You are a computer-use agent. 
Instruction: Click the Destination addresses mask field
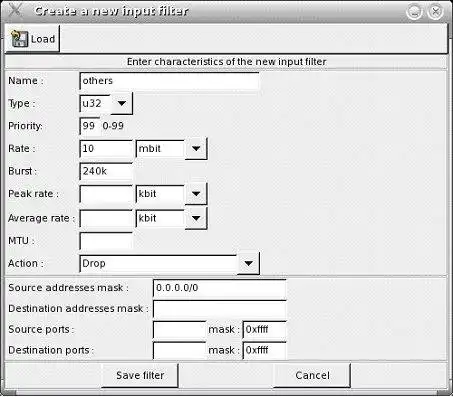219,309
